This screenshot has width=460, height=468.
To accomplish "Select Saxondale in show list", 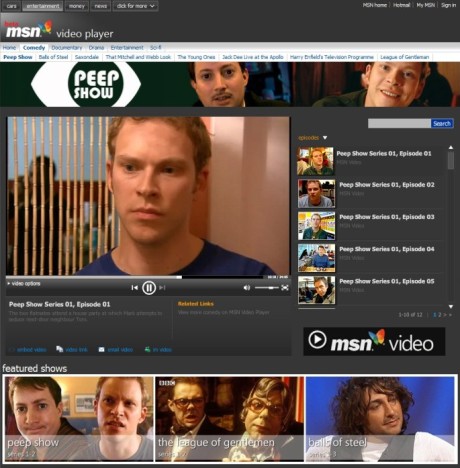I will (87, 57).
